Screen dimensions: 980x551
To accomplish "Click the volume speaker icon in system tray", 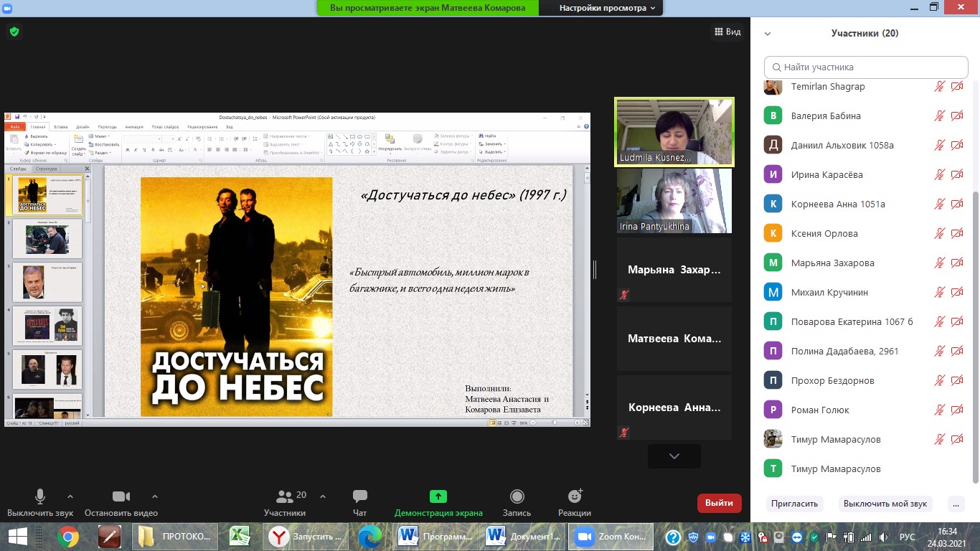I will [x=884, y=537].
